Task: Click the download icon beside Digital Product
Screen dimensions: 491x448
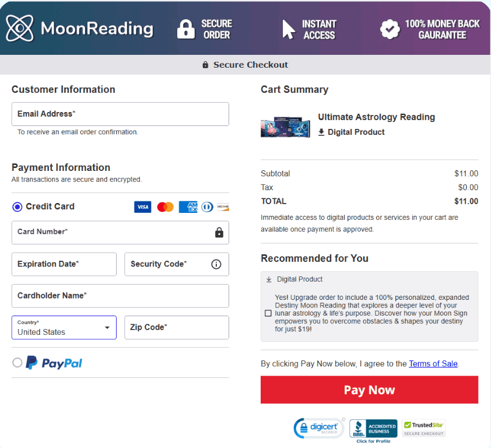Action: point(321,132)
